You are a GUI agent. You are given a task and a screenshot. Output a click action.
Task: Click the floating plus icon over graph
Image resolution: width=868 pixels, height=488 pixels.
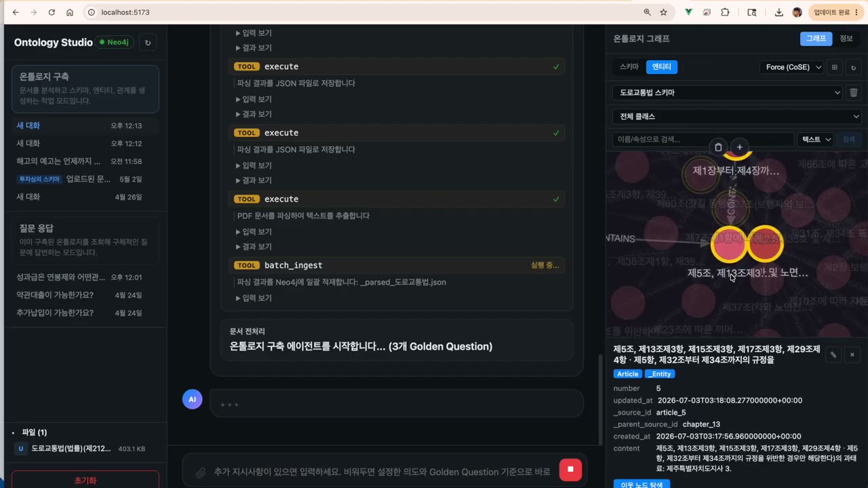pos(739,147)
